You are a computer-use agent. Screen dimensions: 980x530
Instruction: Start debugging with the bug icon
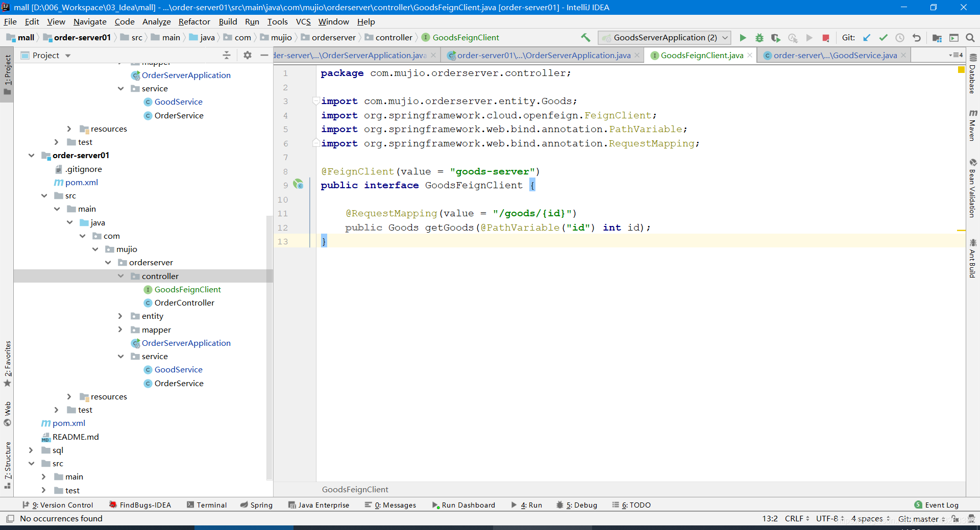[759, 38]
